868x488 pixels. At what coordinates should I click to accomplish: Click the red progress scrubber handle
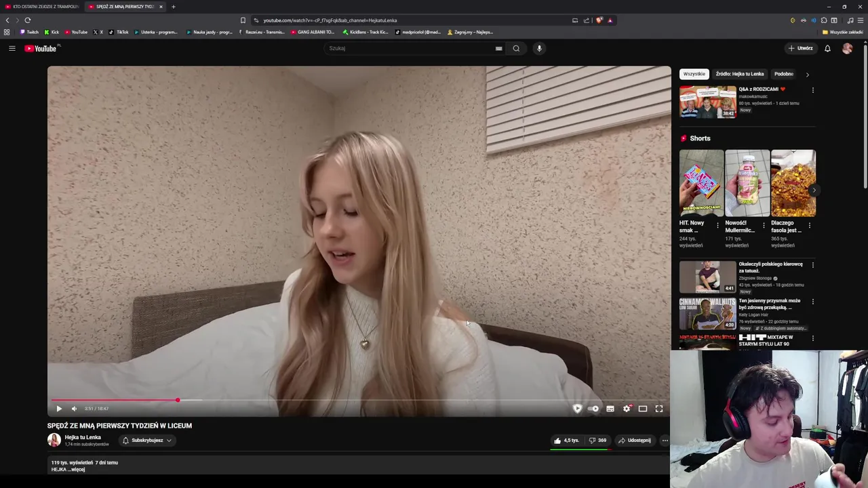tap(178, 400)
